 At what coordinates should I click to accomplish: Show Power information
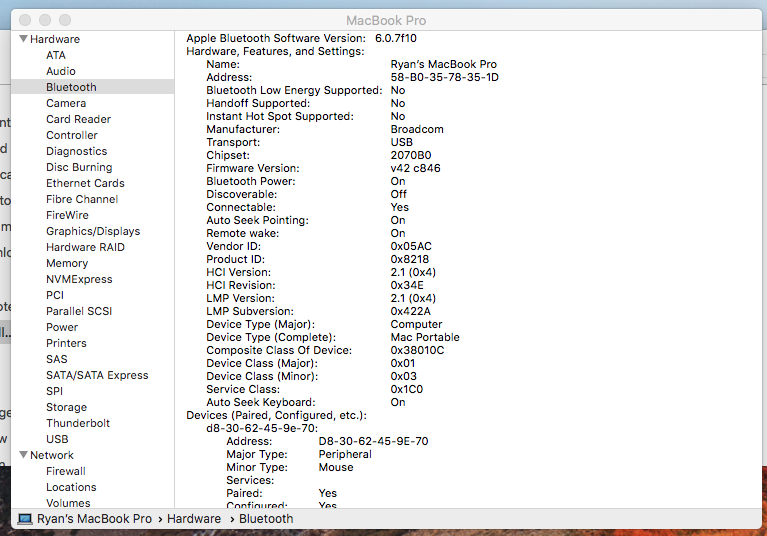62,327
